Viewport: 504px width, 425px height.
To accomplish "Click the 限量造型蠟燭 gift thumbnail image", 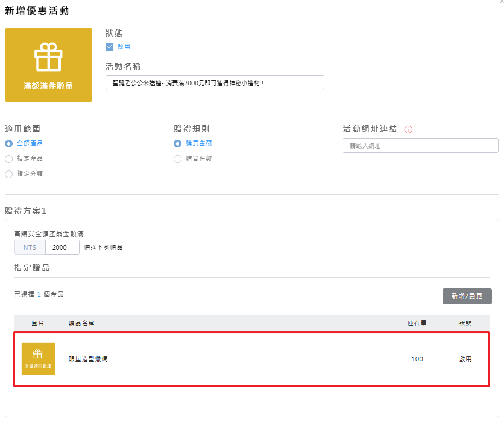I will 38,359.
